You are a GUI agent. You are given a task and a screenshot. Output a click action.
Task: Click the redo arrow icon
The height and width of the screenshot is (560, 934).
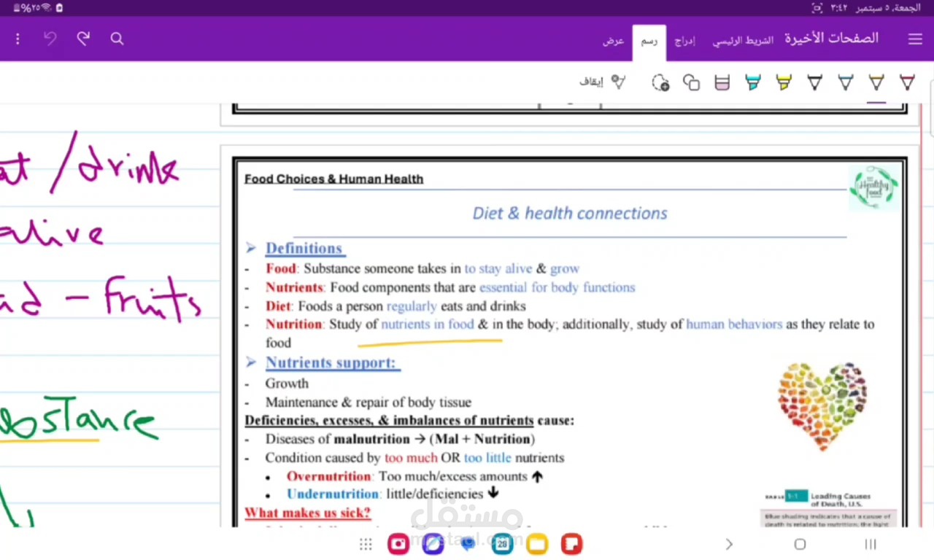click(83, 39)
